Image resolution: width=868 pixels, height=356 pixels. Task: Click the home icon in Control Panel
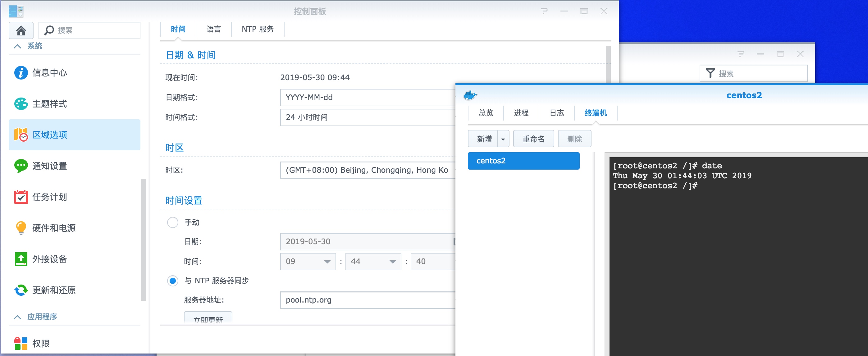(x=21, y=30)
